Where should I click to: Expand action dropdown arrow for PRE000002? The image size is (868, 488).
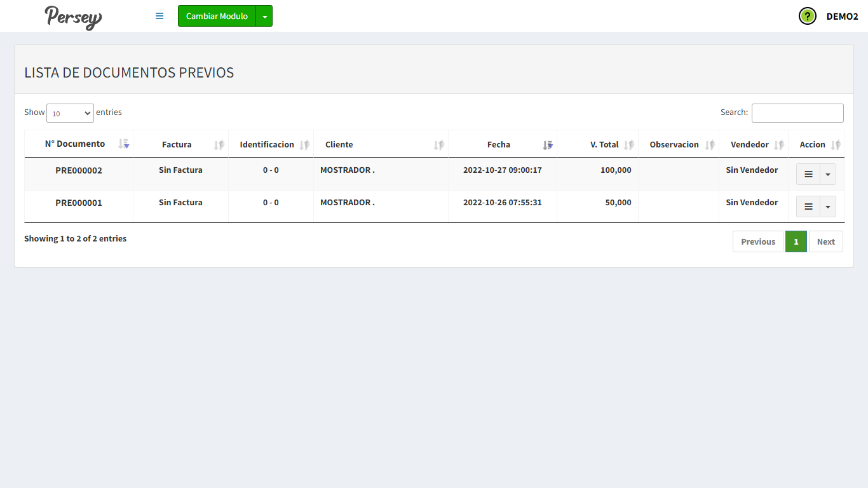827,174
